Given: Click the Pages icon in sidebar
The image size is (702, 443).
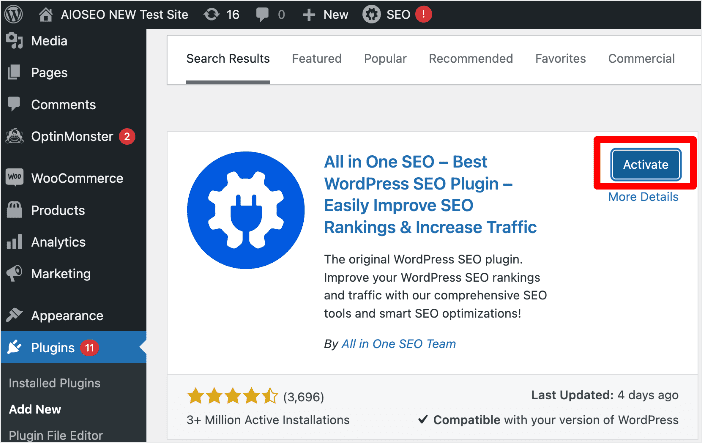Looking at the screenshot, I should coord(14,73).
